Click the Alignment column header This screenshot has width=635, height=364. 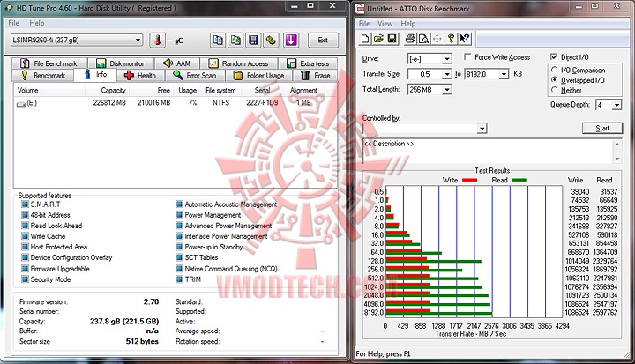[x=303, y=90]
